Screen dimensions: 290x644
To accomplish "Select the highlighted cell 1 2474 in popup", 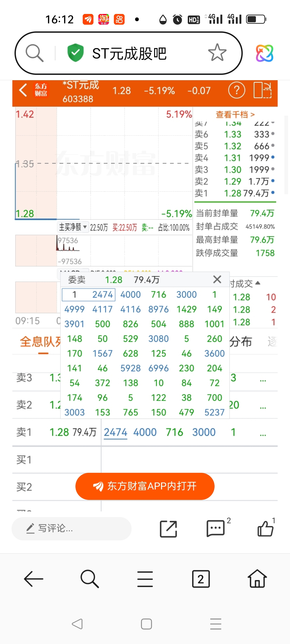I will [89, 295].
